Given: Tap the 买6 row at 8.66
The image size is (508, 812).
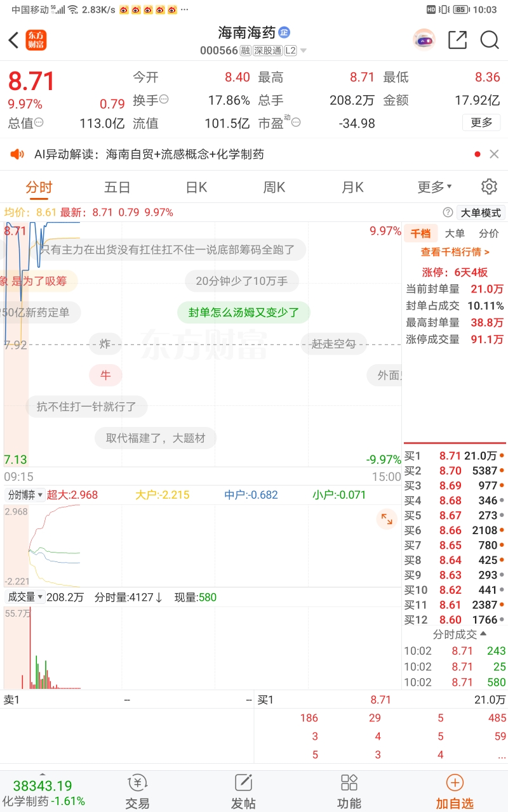Looking at the screenshot, I should [455, 530].
